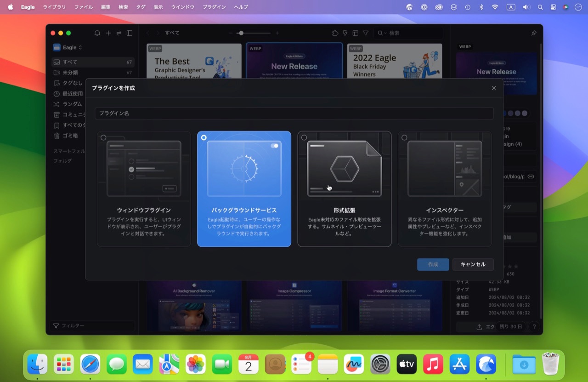This screenshot has height=382, width=588.
Task: Open Finder from the Dock
Action: pyautogui.click(x=37, y=364)
